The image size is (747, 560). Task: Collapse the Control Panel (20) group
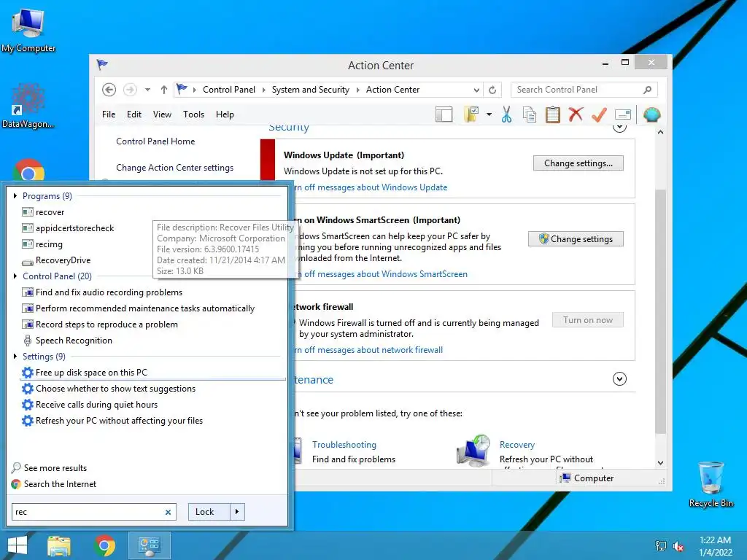point(15,276)
